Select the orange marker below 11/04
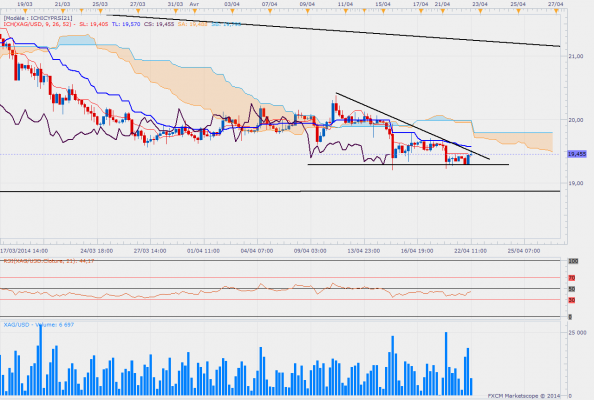 coord(345,11)
